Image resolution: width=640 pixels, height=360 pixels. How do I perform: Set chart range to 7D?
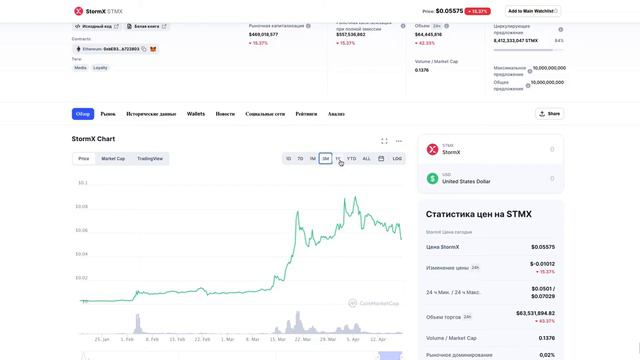pos(300,158)
